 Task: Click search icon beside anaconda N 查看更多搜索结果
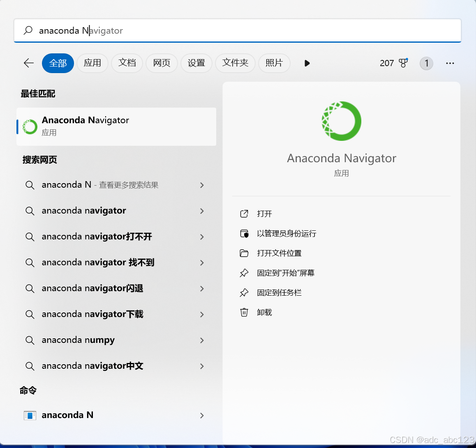click(x=30, y=185)
